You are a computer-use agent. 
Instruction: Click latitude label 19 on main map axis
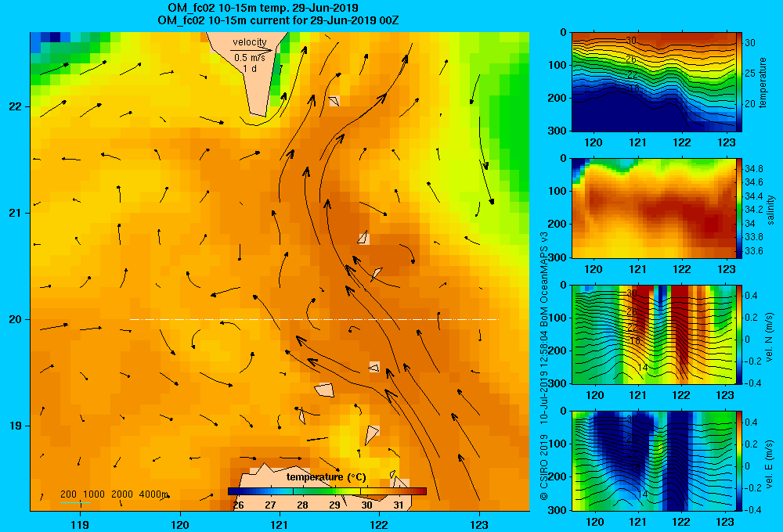[16, 426]
